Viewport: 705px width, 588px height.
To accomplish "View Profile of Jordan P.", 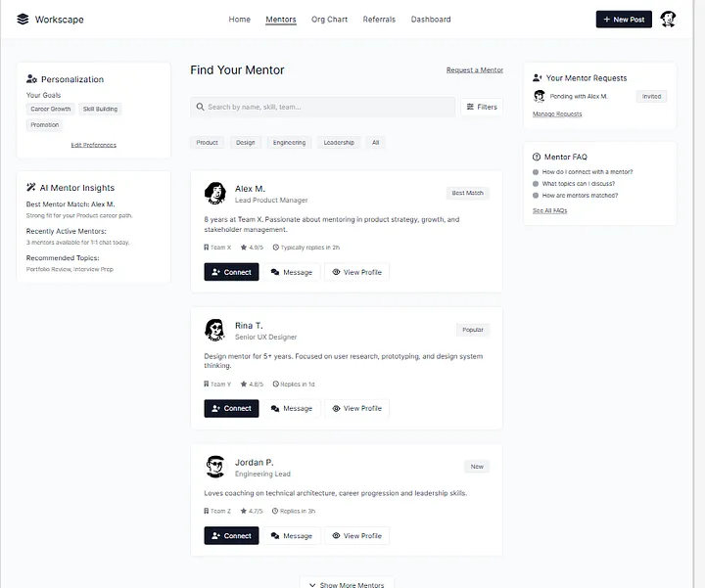I will pyautogui.click(x=357, y=536).
